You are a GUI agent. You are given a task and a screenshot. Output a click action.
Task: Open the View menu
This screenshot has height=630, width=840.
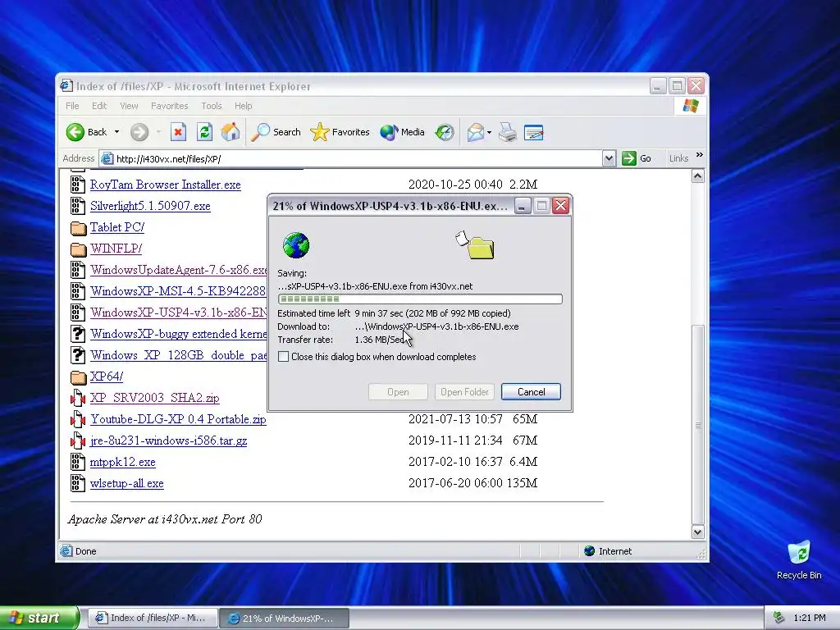[129, 106]
